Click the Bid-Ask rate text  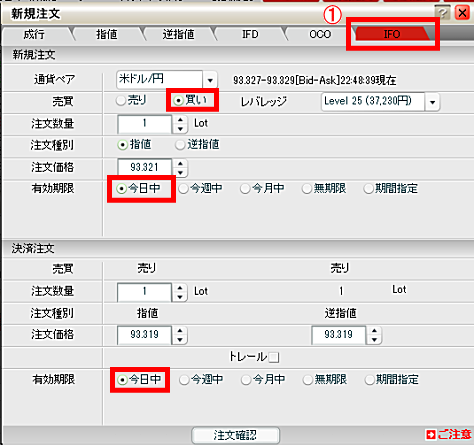pos(315,80)
